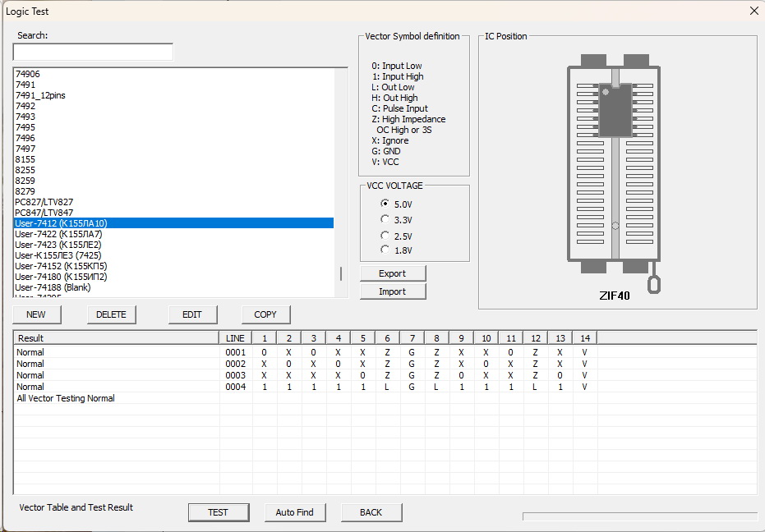Run the TEST button
Viewport: 765px width, 532px height.
click(x=218, y=512)
